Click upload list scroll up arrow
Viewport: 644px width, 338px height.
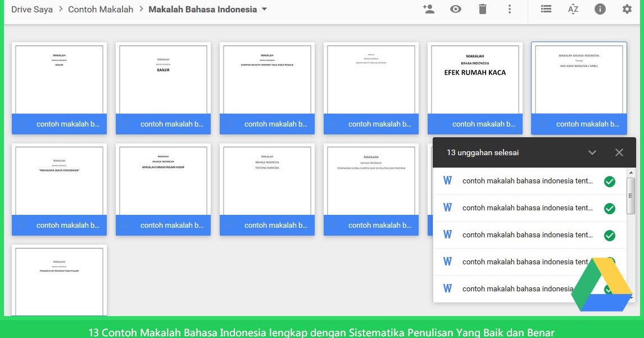(631, 173)
